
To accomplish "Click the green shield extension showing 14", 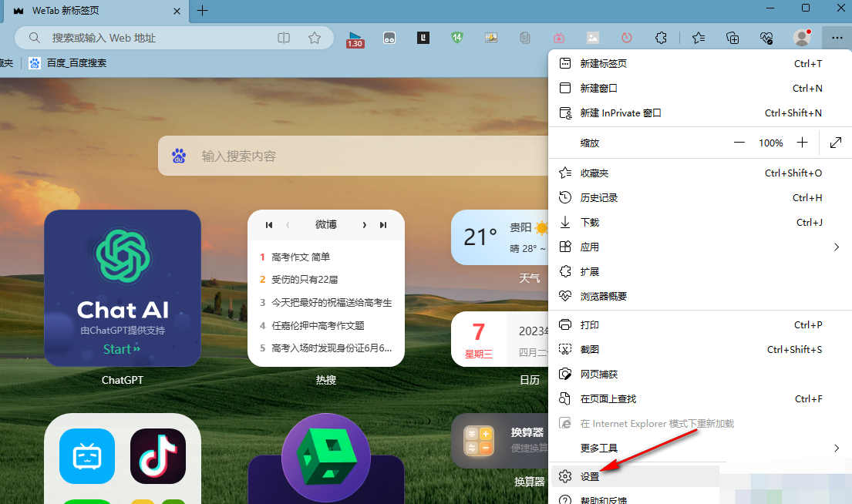I will (456, 38).
